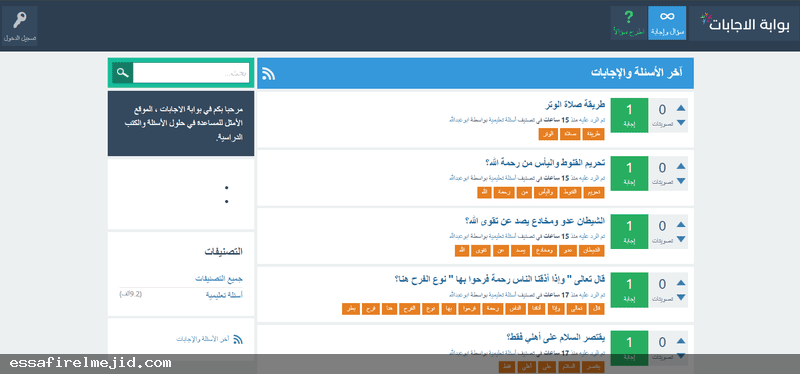Click answer count box for الشيطان عدو
This screenshot has width=800, height=374.
pyautogui.click(x=629, y=232)
